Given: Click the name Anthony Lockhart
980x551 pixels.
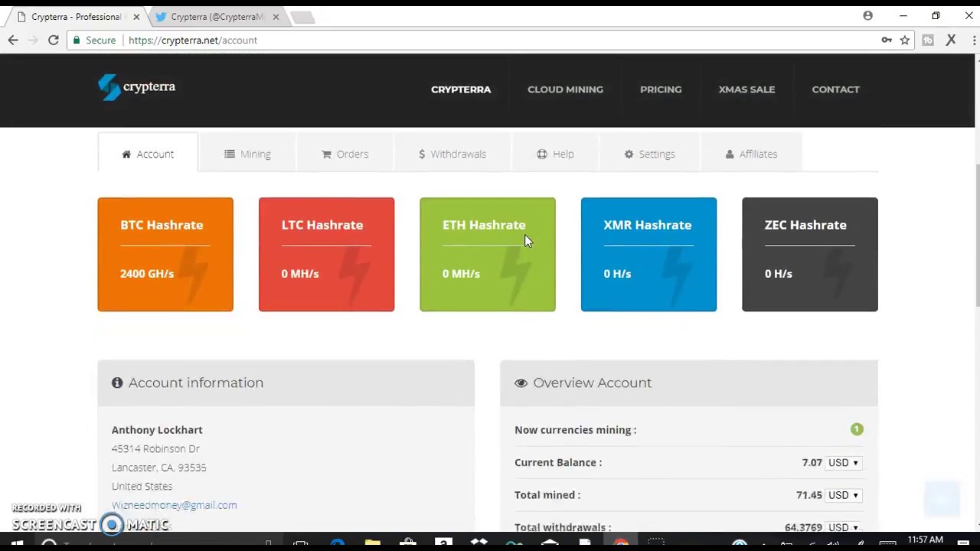Looking at the screenshot, I should click(x=157, y=430).
